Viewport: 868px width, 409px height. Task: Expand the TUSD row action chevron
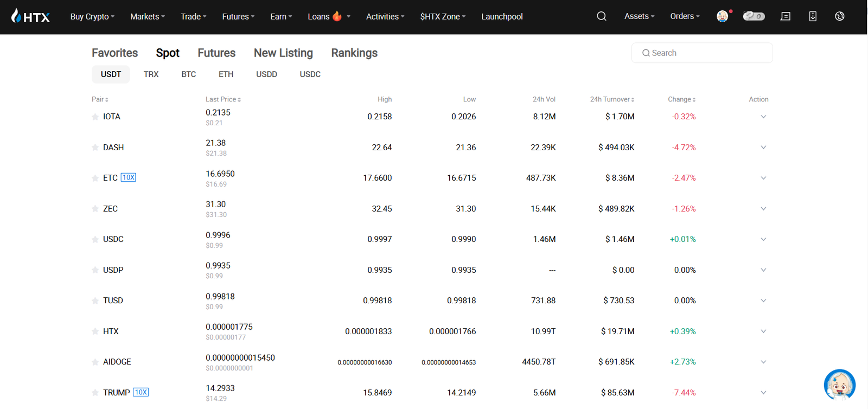763,301
